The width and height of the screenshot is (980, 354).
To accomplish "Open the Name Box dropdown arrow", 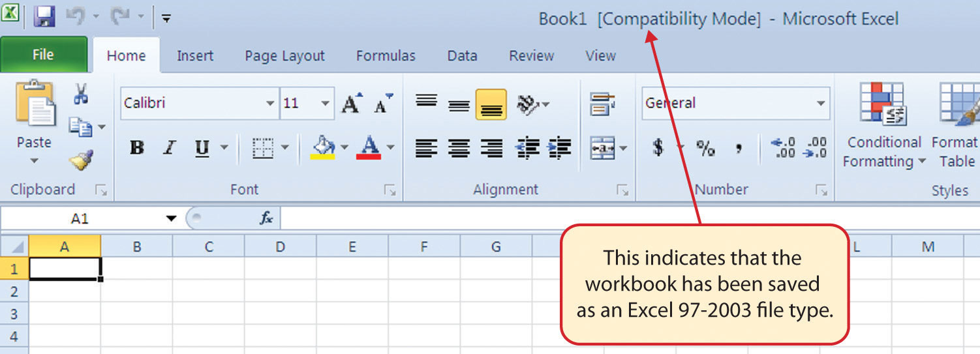I will coord(171,218).
